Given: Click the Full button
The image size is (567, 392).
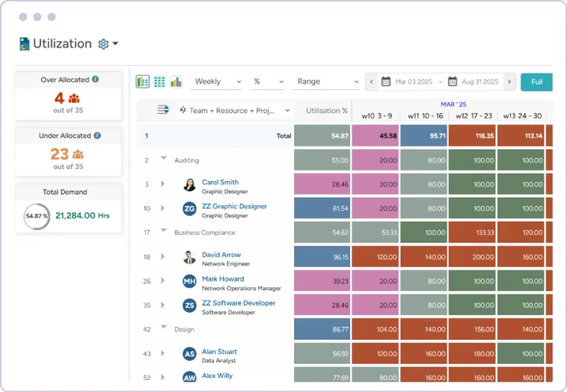Looking at the screenshot, I should (x=537, y=82).
